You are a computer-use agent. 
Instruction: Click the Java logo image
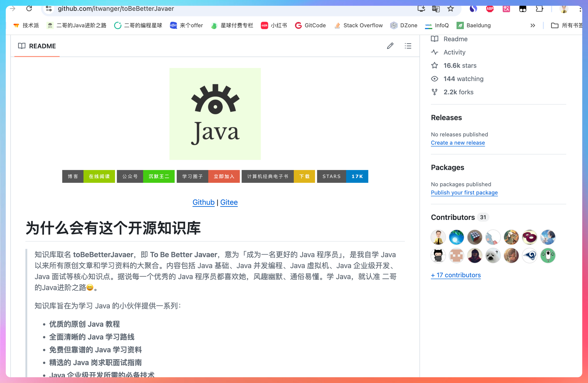[215, 114]
